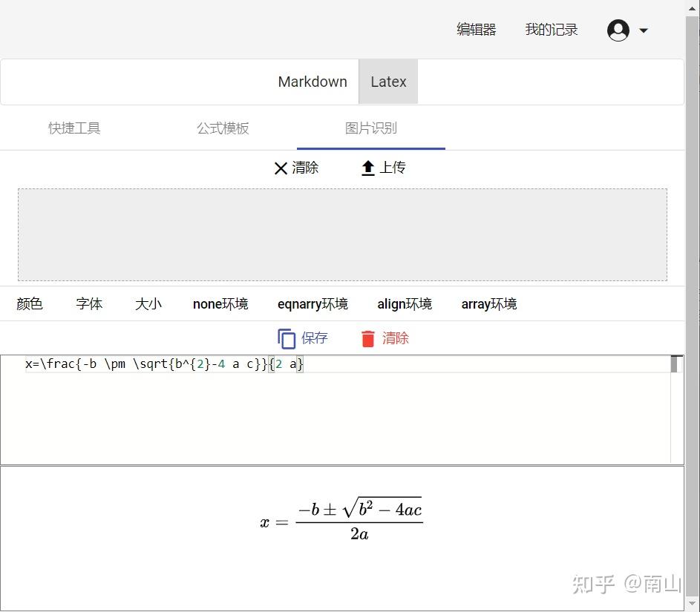Open the user avatar account icon

point(618,30)
